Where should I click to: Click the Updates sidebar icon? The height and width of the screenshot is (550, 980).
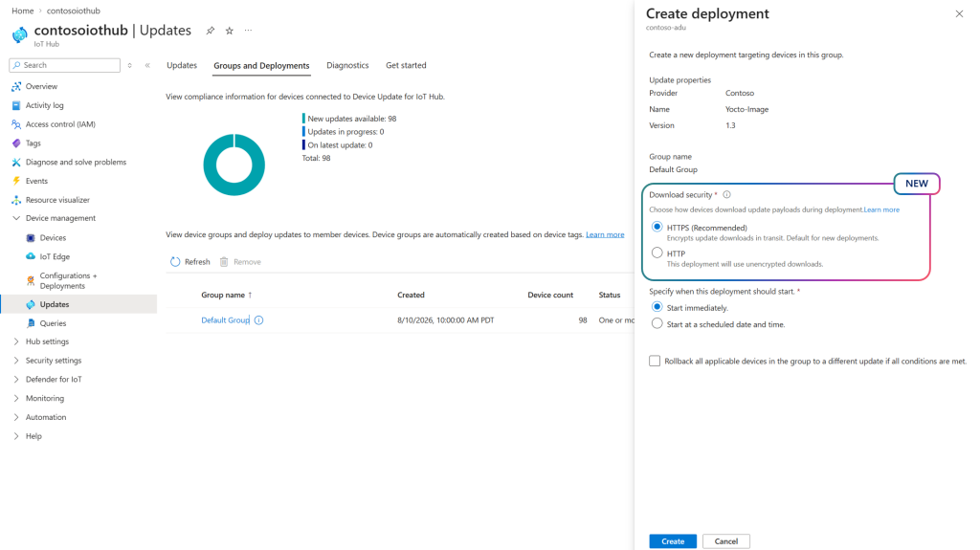[31, 304]
